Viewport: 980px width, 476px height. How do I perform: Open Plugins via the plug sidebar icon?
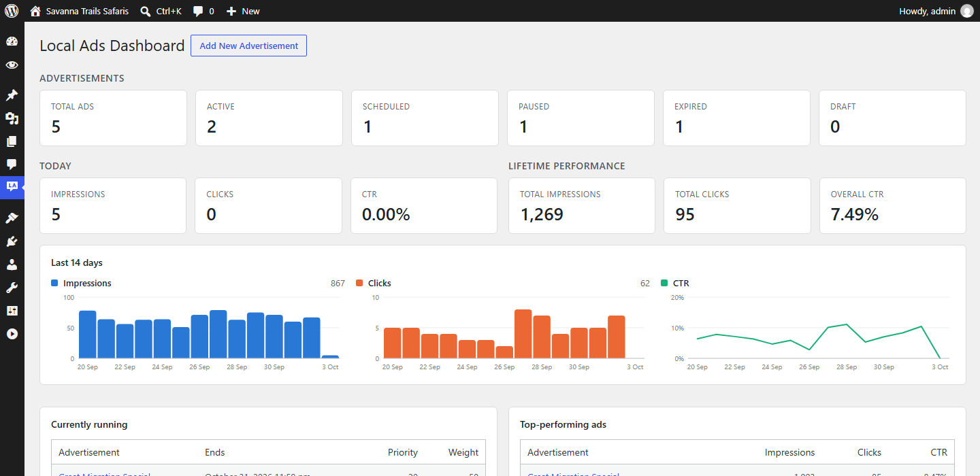[12, 241]
